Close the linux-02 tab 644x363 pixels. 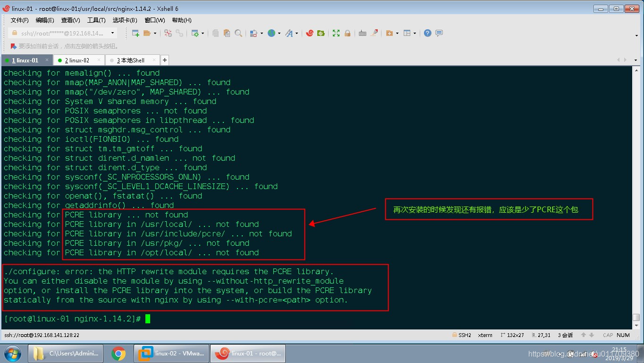(99, 60)
